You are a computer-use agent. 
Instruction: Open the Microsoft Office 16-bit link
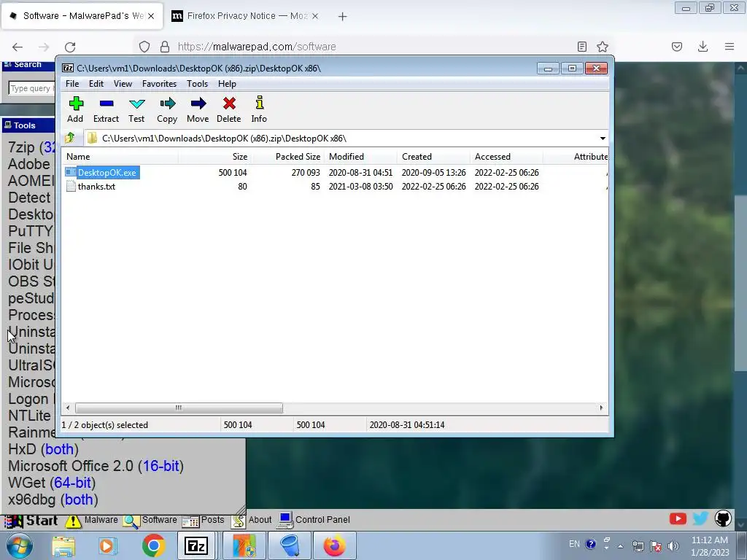click(x=161, y=466)
